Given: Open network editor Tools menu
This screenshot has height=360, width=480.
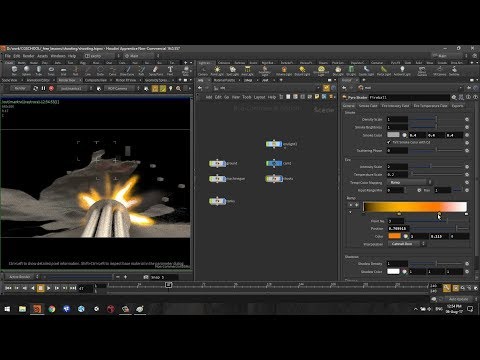Looking at the screenshot, I should tap(247, 97).
